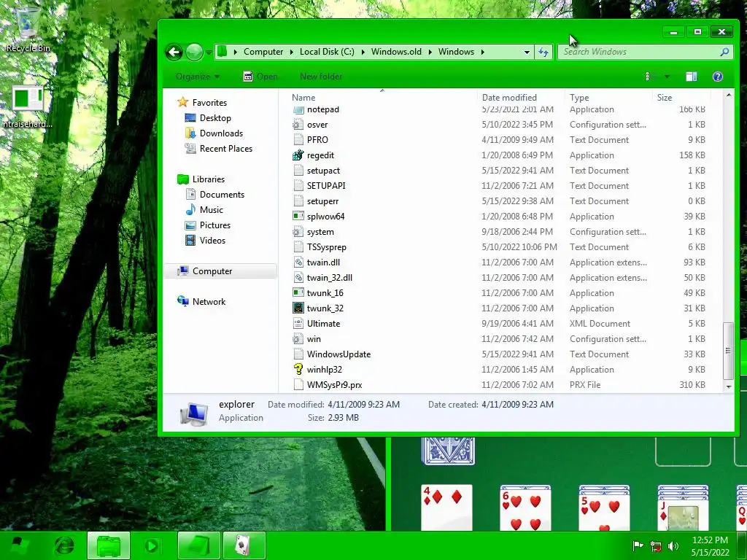The width and height of the screenshot is (747, 560).
Task: Click the search magnifier icon
Action: (724, 52)
